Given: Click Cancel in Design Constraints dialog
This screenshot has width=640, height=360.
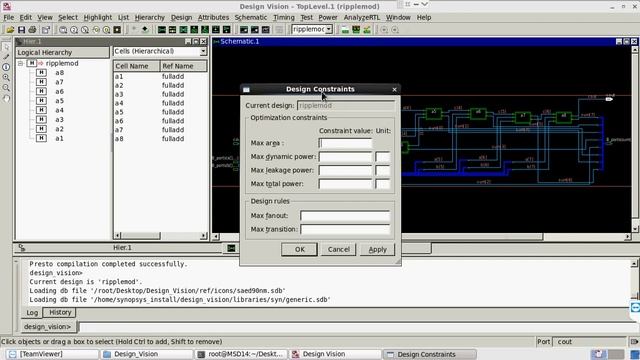Looking at the screenshot, I should tap(338, 249).
